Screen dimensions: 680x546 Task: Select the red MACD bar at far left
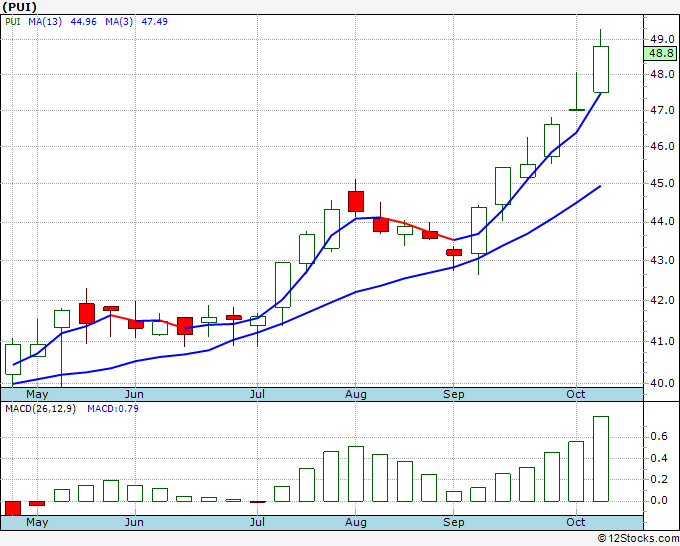pyautogui.click(x=13, y=507)
